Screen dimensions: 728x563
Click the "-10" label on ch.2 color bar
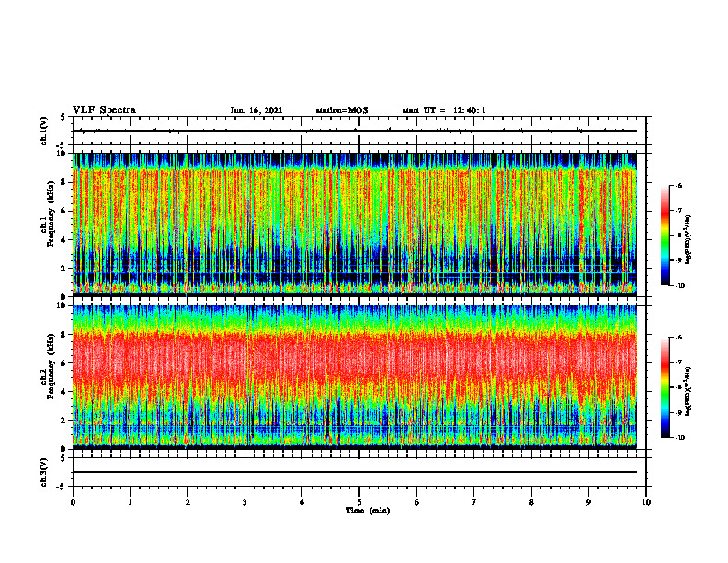(679, 438)
